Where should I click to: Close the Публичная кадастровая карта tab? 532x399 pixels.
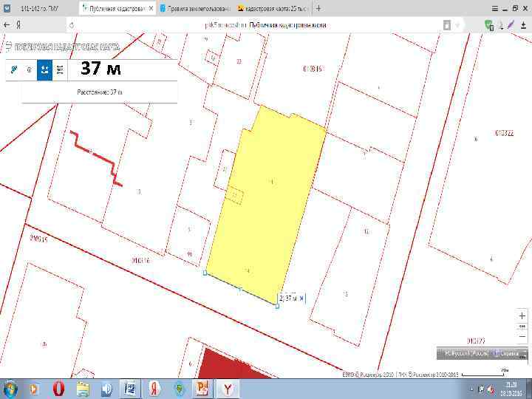point(151,8)
